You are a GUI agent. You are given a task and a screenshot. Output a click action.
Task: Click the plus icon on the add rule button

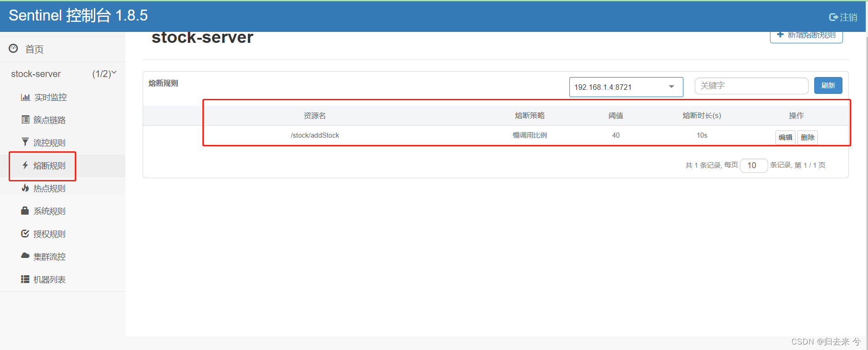click(780, 34)
